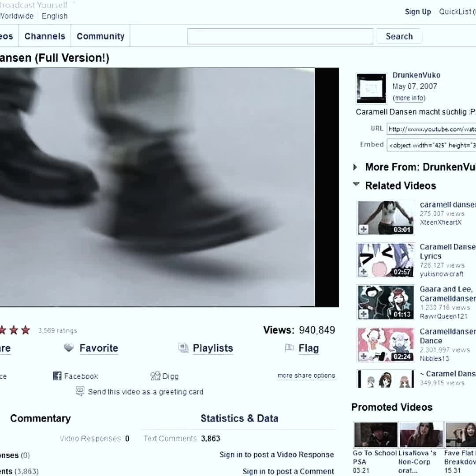The height and width of the screenshot is (476, 476).
Task: Click the Embed code field
Action: tap(431, 145)
